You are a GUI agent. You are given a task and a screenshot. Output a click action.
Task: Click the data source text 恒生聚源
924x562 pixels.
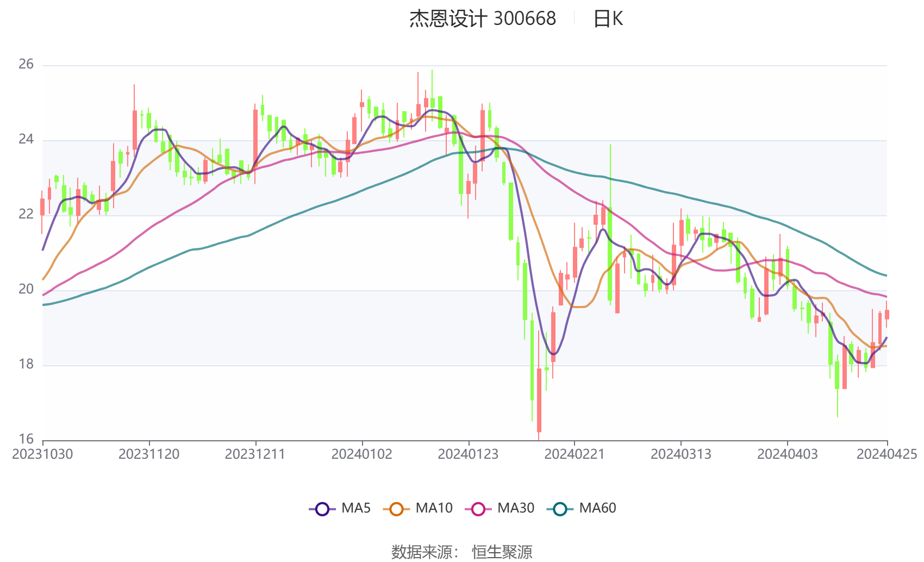502,552
